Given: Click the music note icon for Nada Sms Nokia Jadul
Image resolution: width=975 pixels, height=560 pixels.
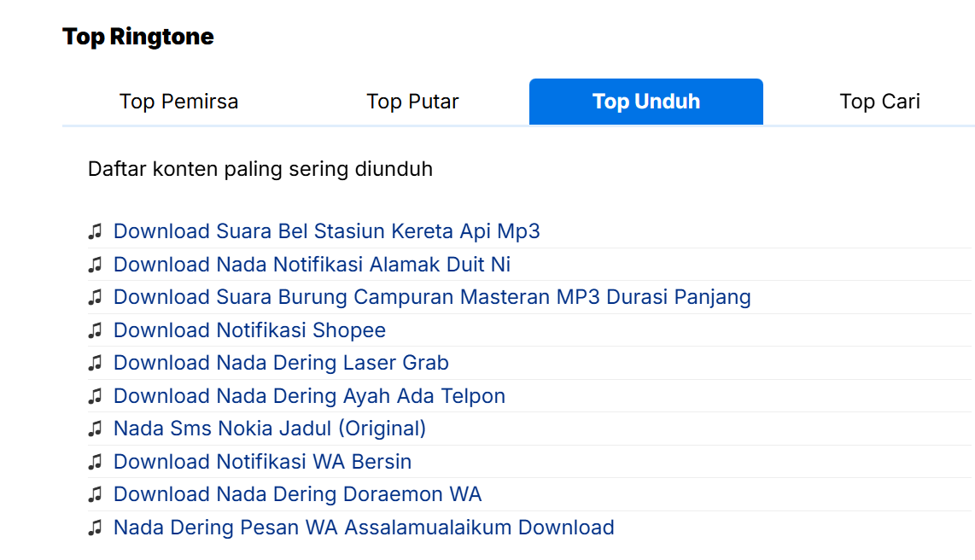Looking at the screenshot, I should tap(95, 429).
